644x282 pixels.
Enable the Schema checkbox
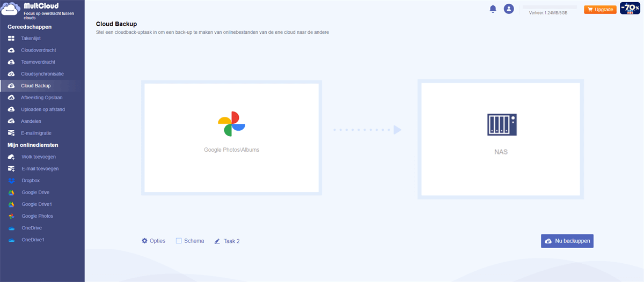pos(179,241)
